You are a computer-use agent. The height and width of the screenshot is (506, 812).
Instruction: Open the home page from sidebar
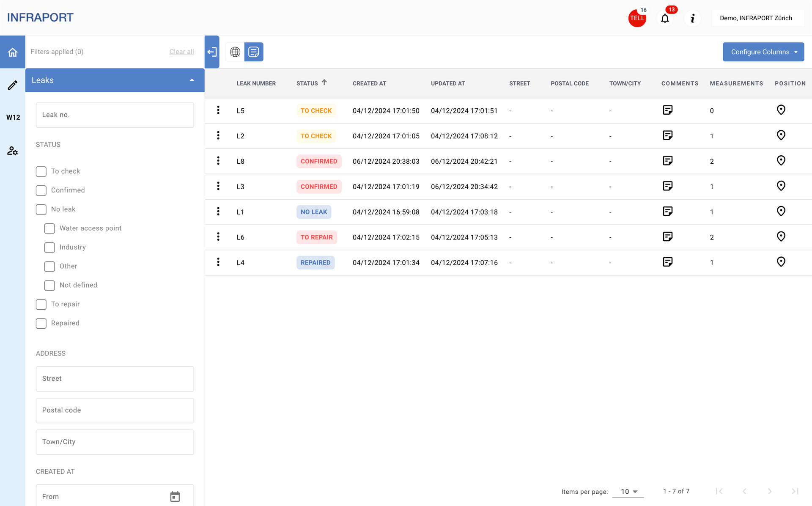13,52
